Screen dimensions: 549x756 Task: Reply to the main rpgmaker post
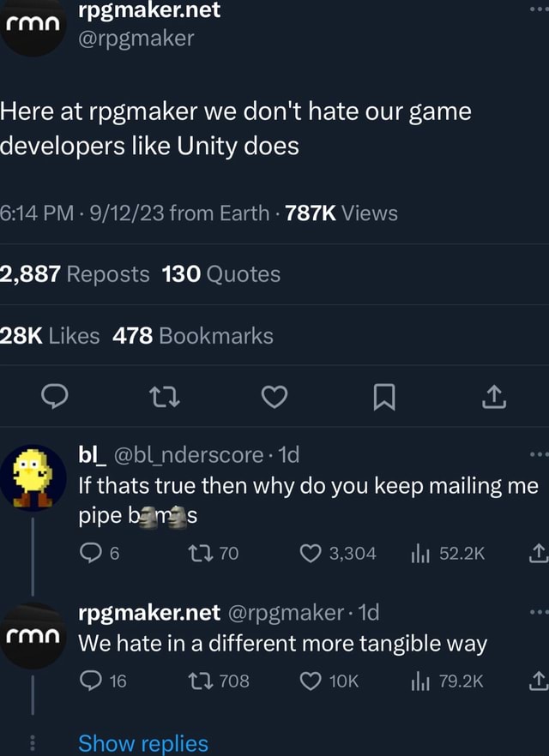tap(55, 396)
